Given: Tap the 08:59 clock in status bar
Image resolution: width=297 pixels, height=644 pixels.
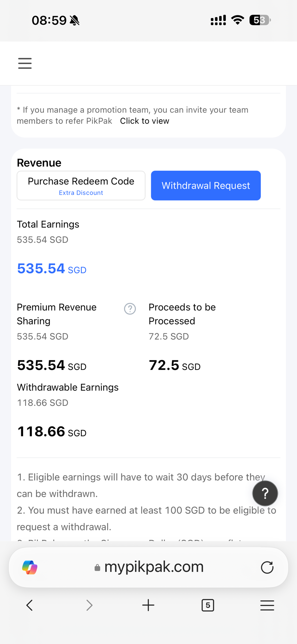Looking at the screenshot, I should point(49,21).
